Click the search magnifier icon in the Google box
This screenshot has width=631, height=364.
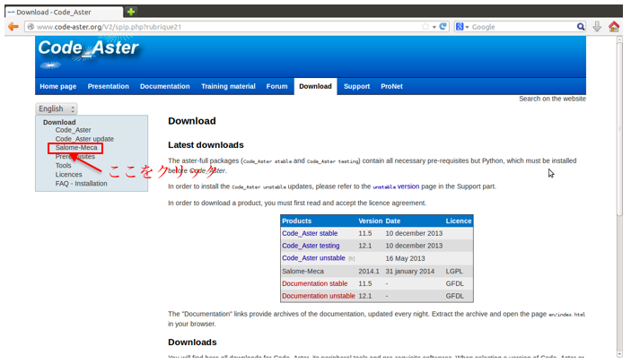(x=581, y=27)
